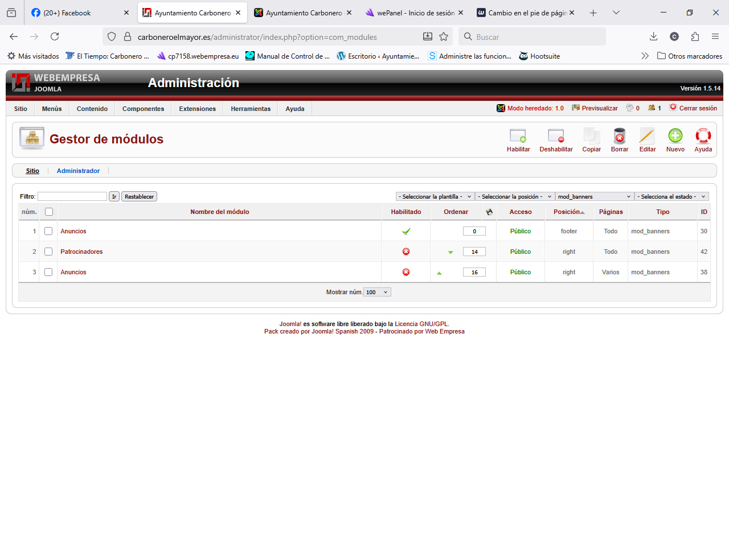Image resolution: width=729 pixels, height=560 pixels.
Task: Open the Editar pencil icon
Action: pyautogui.click(x=647, y=137)
